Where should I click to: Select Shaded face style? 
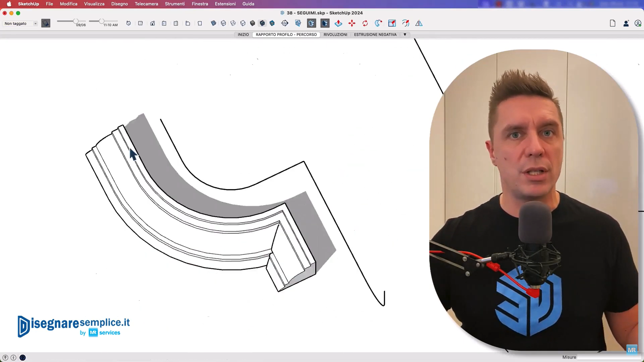253,23
